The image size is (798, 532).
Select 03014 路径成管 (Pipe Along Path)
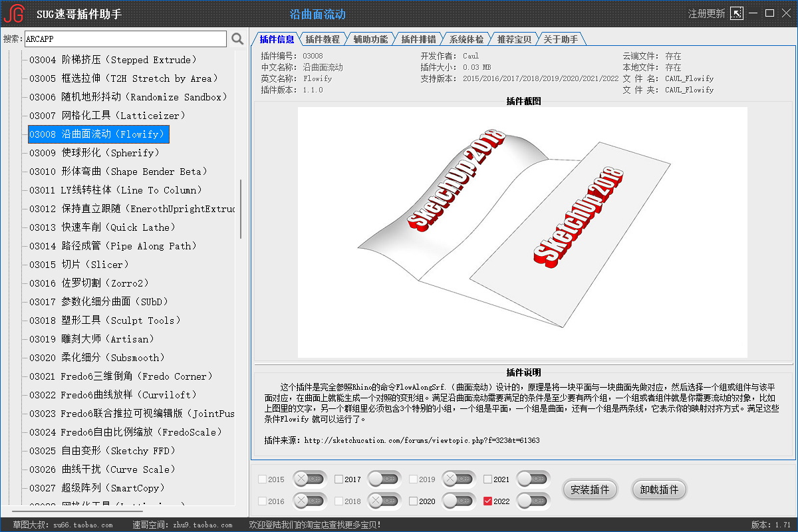click(x=113, y=246)
